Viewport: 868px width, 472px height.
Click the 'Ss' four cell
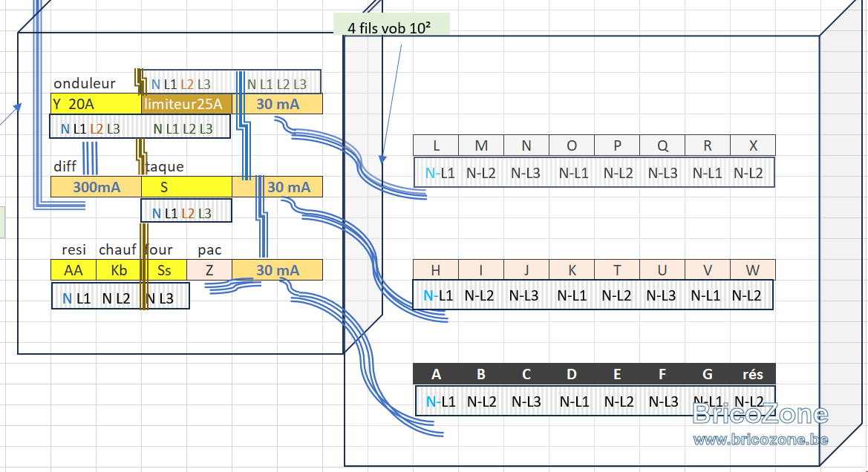coord(164,270)
